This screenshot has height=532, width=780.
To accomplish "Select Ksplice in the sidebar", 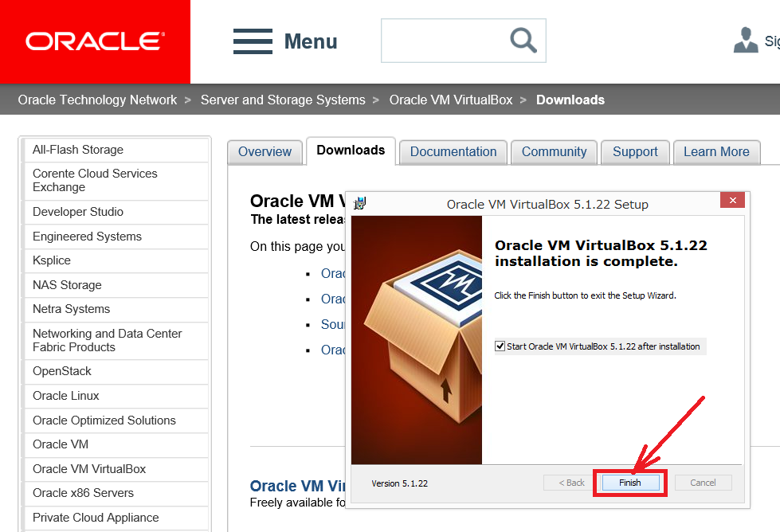I will point(116,260).
